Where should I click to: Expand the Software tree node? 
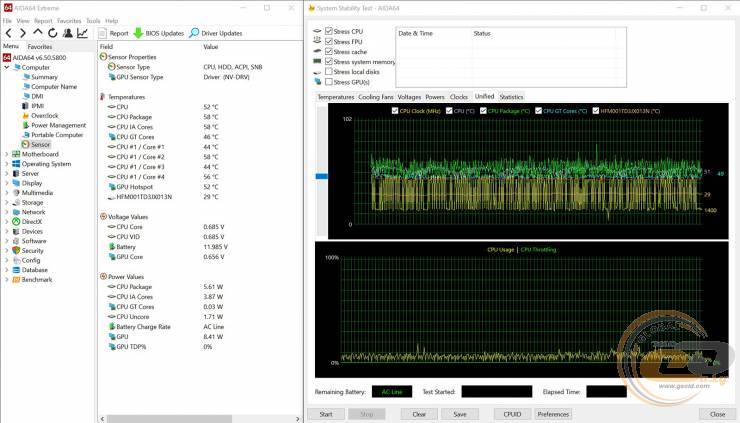pyautogui.click(x=7, y=241)
